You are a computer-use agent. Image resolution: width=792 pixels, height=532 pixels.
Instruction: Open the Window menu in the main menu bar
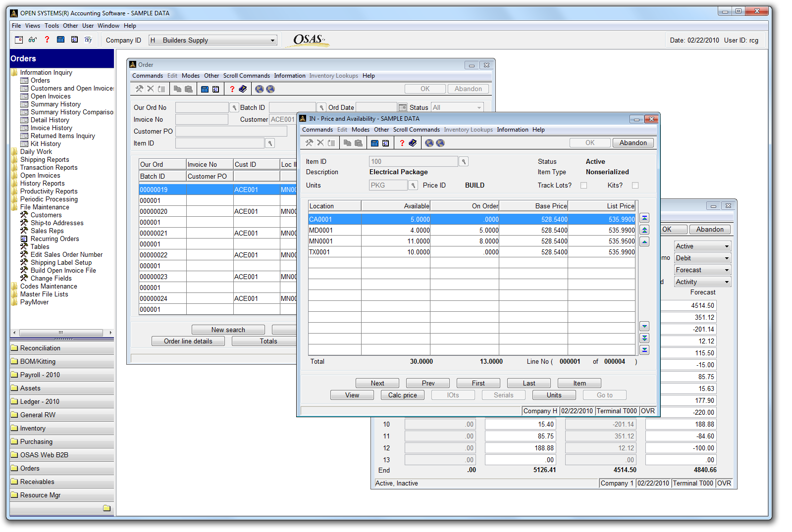click(108, 26)
